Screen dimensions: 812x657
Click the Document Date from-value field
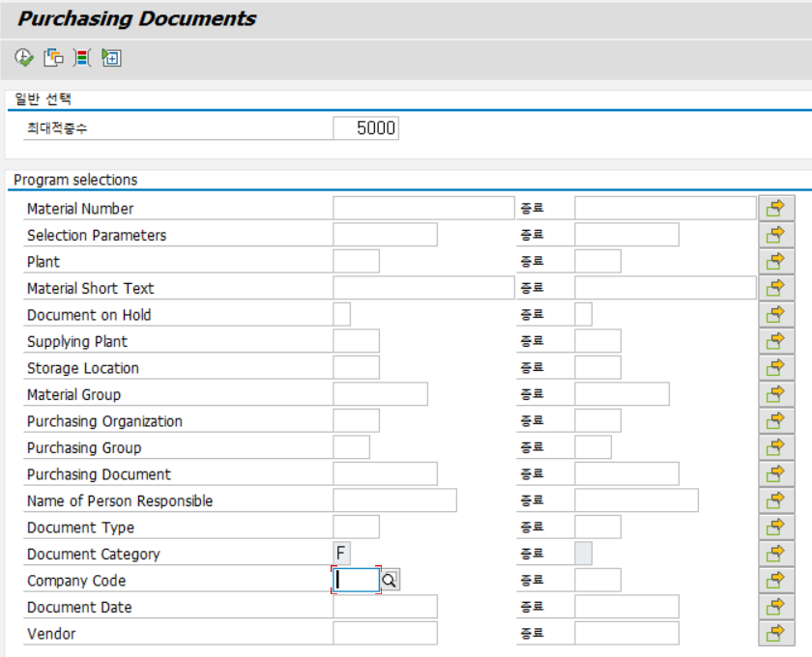click(x=385, y=607)
